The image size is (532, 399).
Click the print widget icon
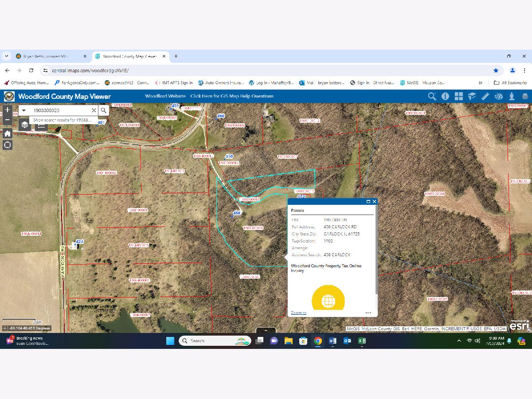coord(525,96)
